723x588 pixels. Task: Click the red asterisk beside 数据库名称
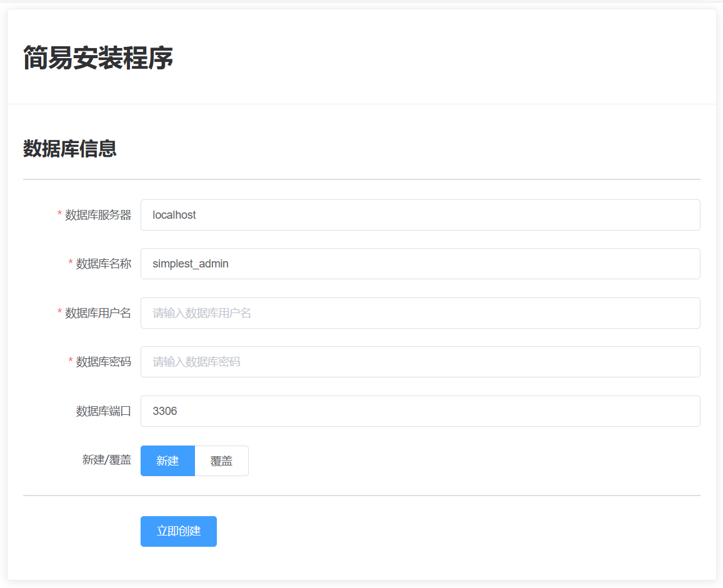point(71,264)
